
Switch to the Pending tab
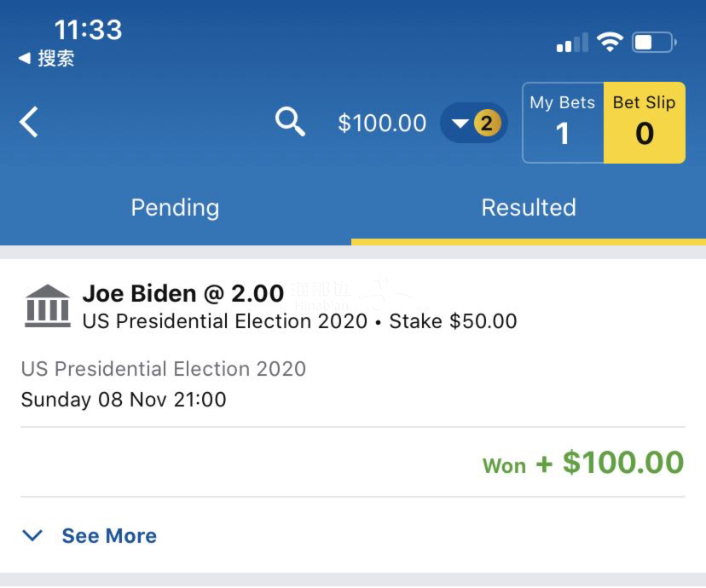coord(175,207)
